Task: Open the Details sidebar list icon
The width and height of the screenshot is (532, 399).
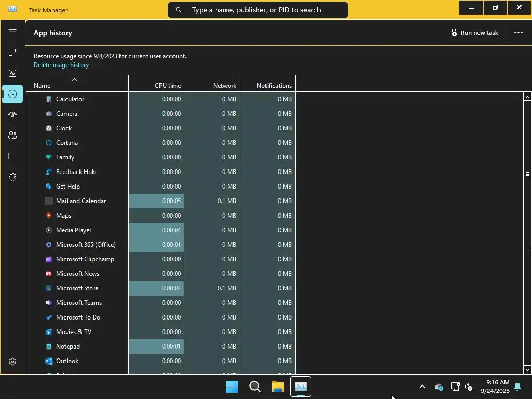Action: point(12,156)
